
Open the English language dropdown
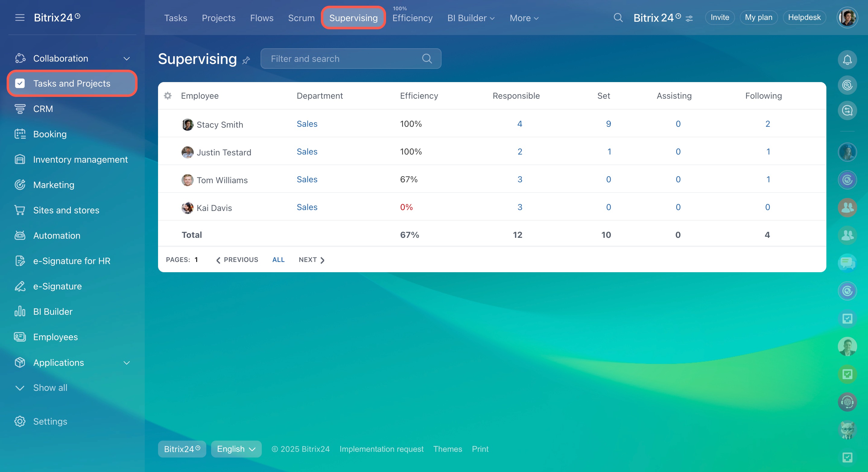(236, 449)
